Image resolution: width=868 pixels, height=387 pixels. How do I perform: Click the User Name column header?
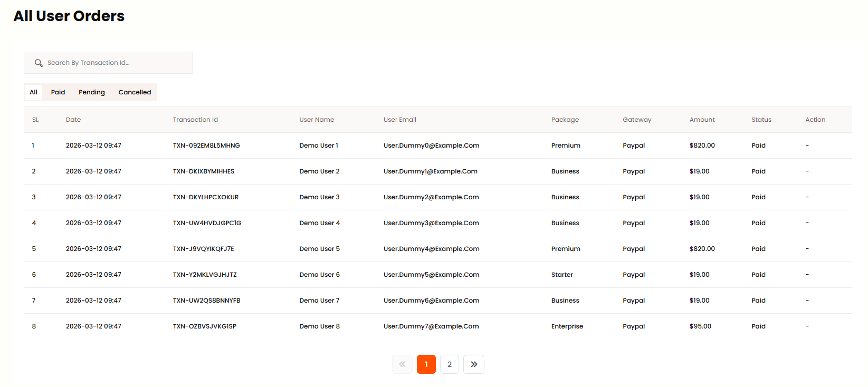click(x=317, y=120)
